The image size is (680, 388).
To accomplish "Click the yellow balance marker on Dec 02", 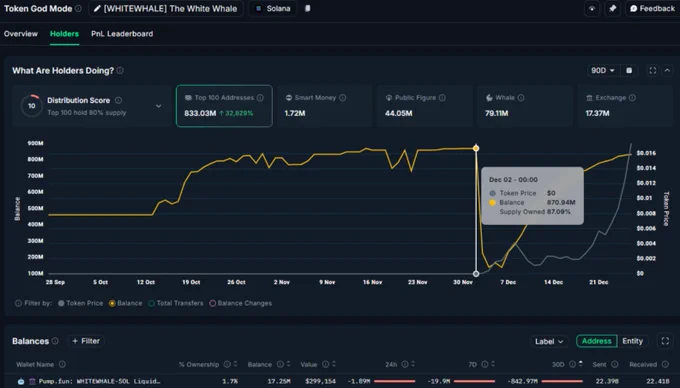I will [x=476, y=148].
